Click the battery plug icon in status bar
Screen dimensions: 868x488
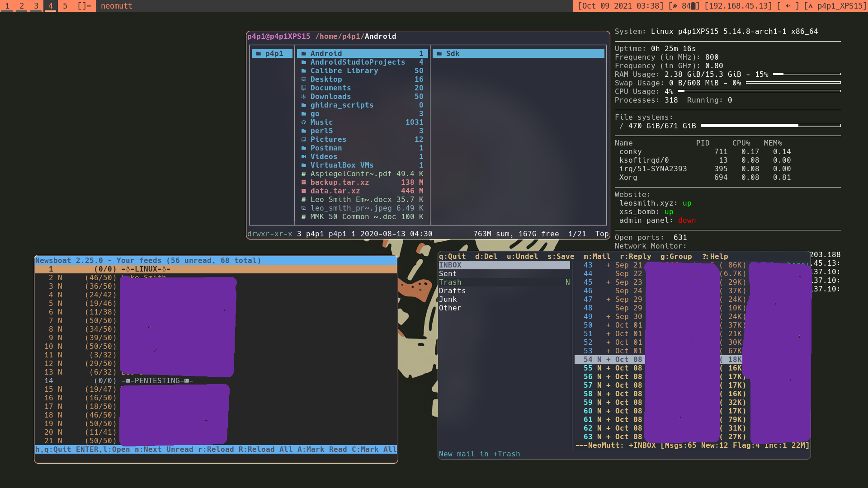click(x=675, y=6)
